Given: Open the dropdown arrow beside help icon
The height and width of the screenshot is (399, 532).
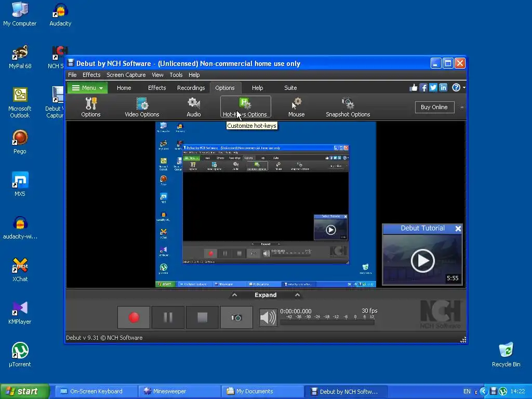Looking at the screenshot, I should pos(464,87).
